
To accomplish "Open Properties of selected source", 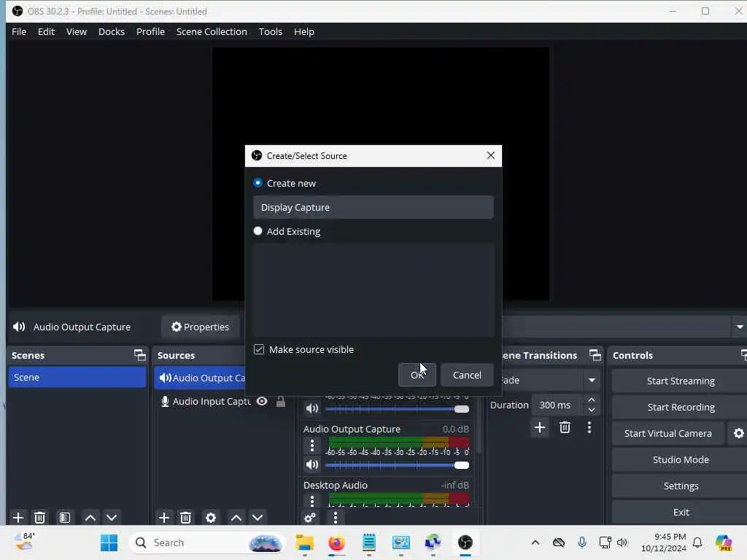I will point(201,327).
